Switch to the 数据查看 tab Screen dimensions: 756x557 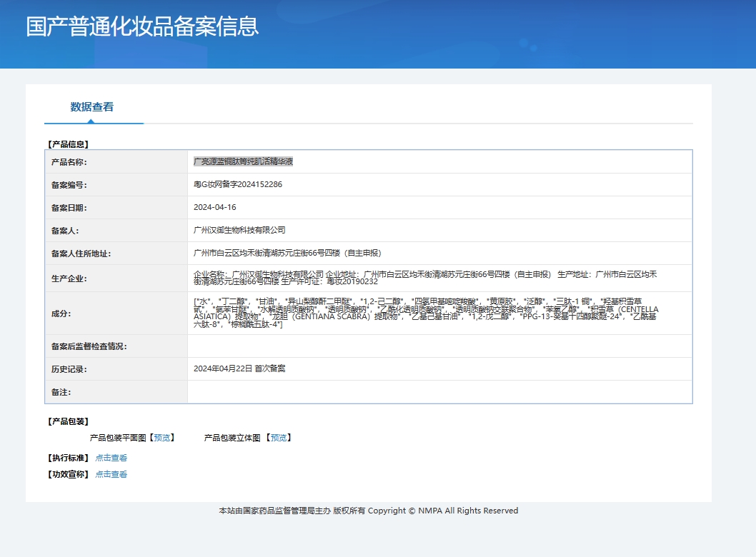click(x=93, y=107)
